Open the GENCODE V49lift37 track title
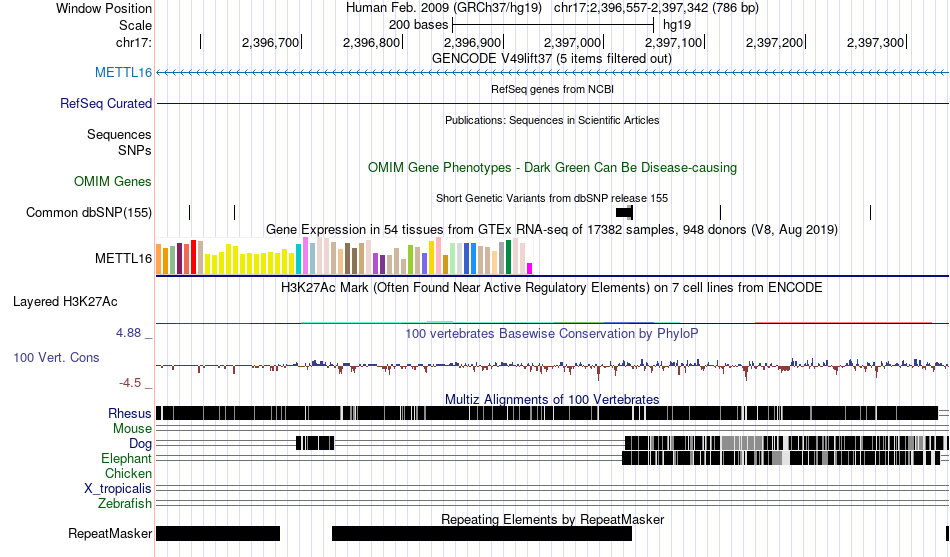This screenshot has width=950, height=557. point(552,59)
